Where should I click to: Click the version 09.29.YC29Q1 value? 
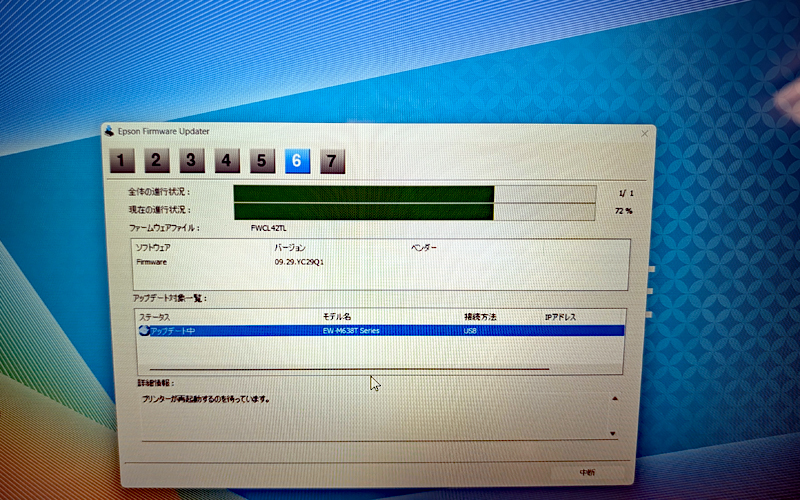pyautogui.click(x=299, y=262)
